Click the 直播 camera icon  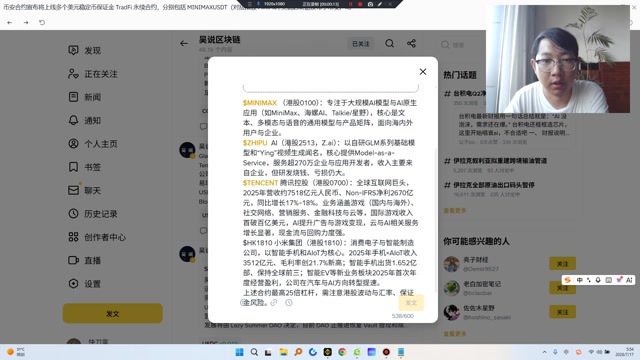tap(73, 260)
